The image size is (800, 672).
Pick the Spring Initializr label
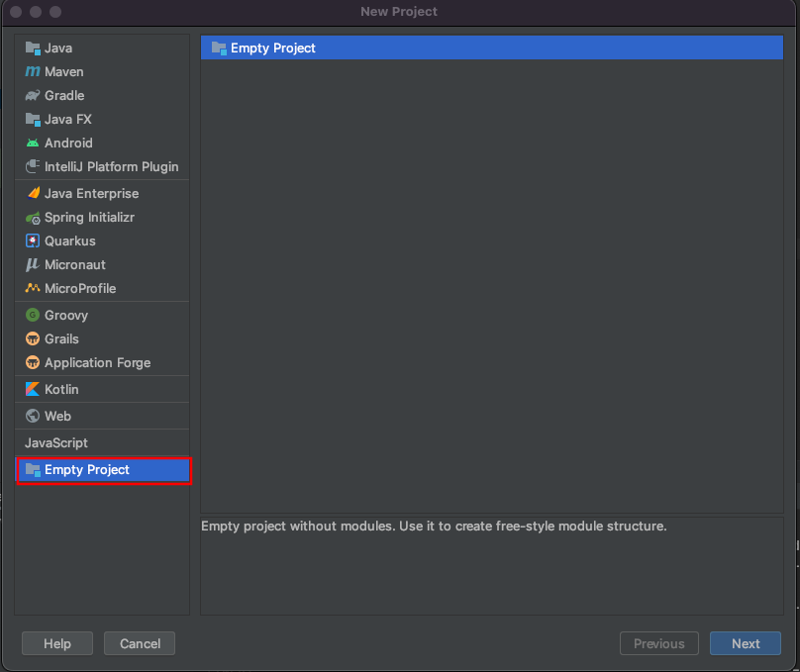90,217
